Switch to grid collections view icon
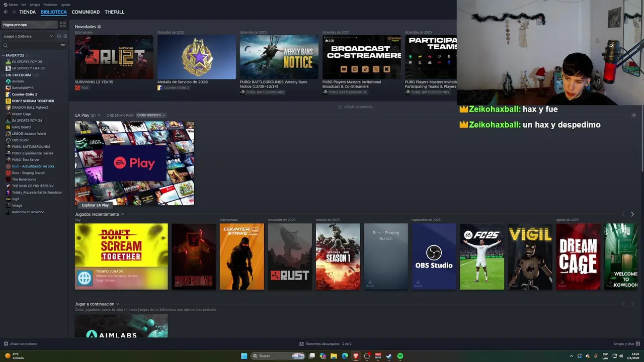 (63, 25)
